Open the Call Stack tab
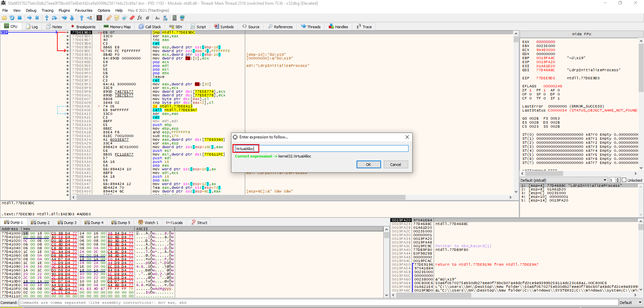The height and width of the screenshot is (308, 644). click(x=150, y=27)
